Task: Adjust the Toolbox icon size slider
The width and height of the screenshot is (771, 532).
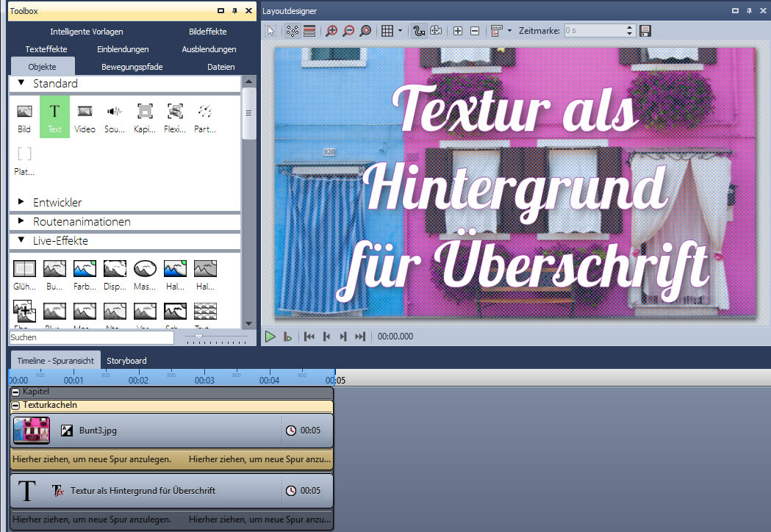Action: [198, 337]
